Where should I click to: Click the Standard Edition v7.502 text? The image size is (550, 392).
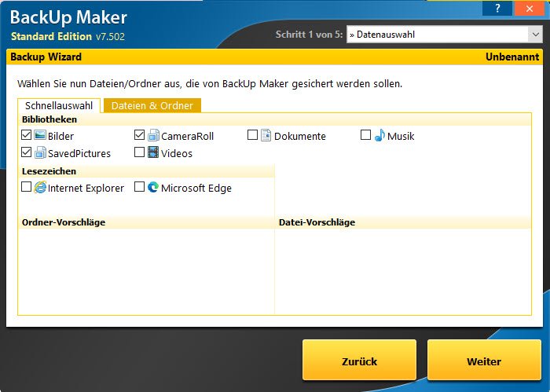[68, 36]
